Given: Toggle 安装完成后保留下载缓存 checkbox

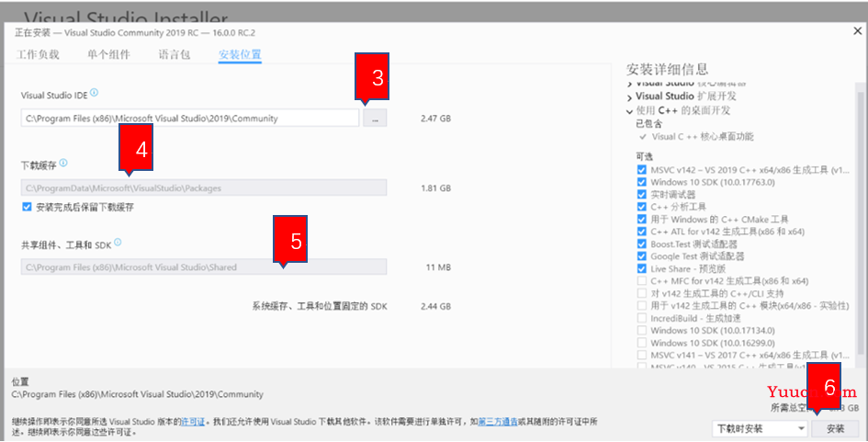Looking at the screenshot, I should pyautogui.click(x=27, y=208).
